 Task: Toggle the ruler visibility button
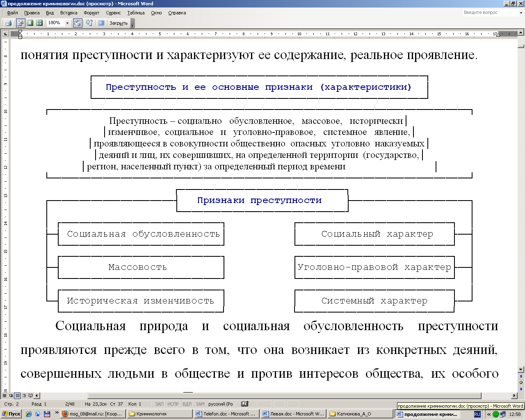78,23
